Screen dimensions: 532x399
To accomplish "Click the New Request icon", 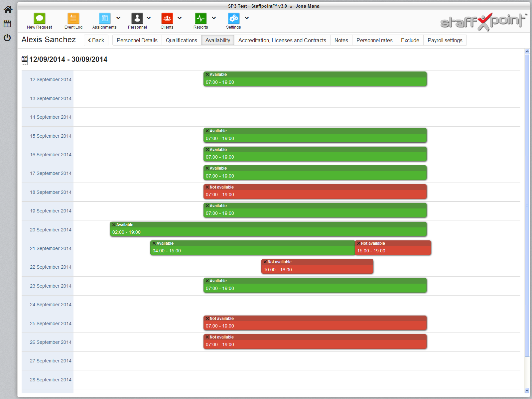I will 39,19.
